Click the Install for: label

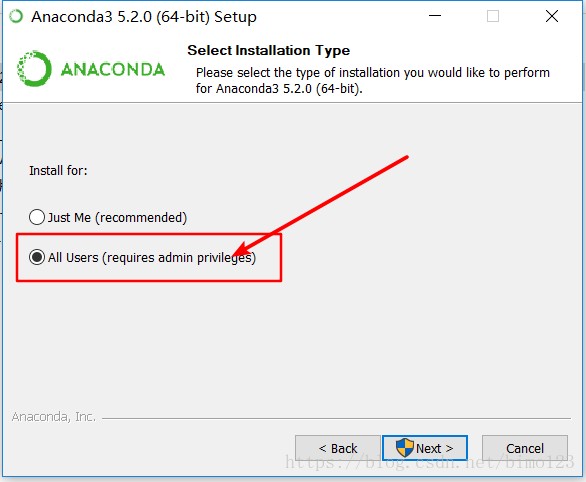click(58, 171)
